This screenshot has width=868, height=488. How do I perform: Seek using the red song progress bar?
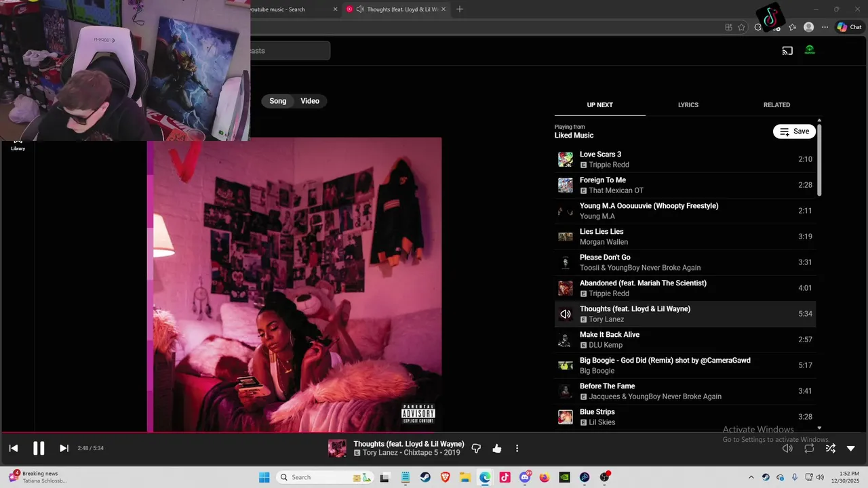[x=434, y=432]
